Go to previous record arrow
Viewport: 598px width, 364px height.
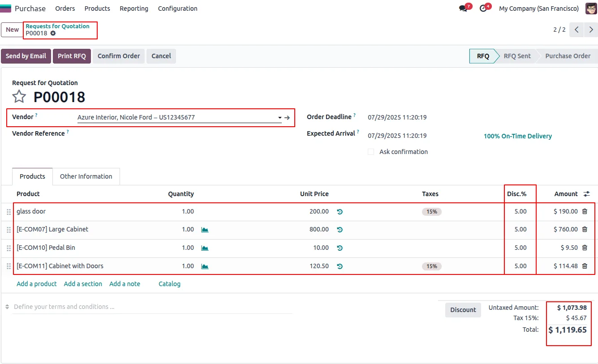pyautogui.click(x=577, y=30)
